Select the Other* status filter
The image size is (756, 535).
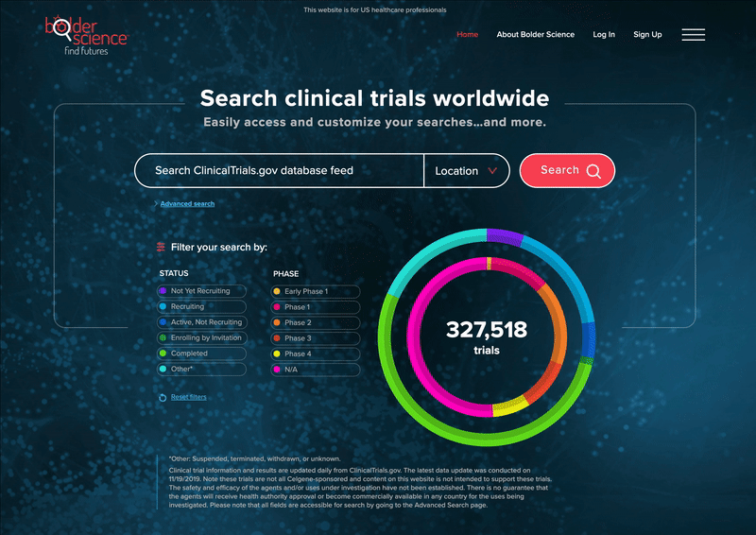201,369
